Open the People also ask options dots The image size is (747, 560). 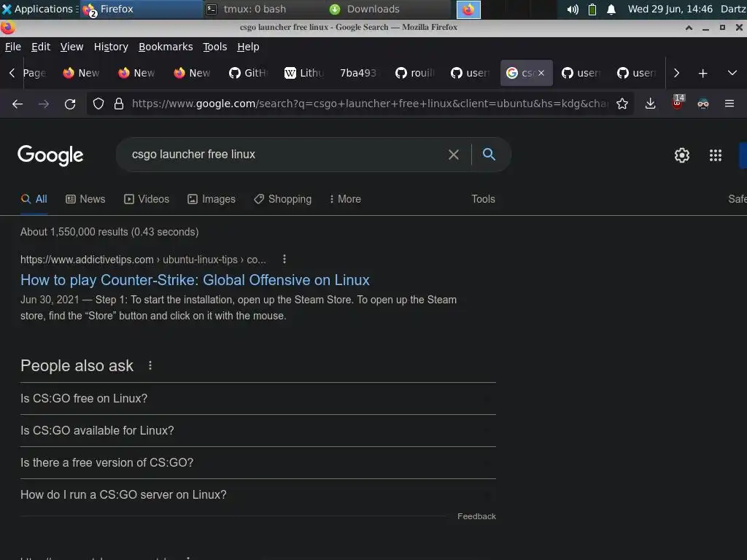pos(150,365)
